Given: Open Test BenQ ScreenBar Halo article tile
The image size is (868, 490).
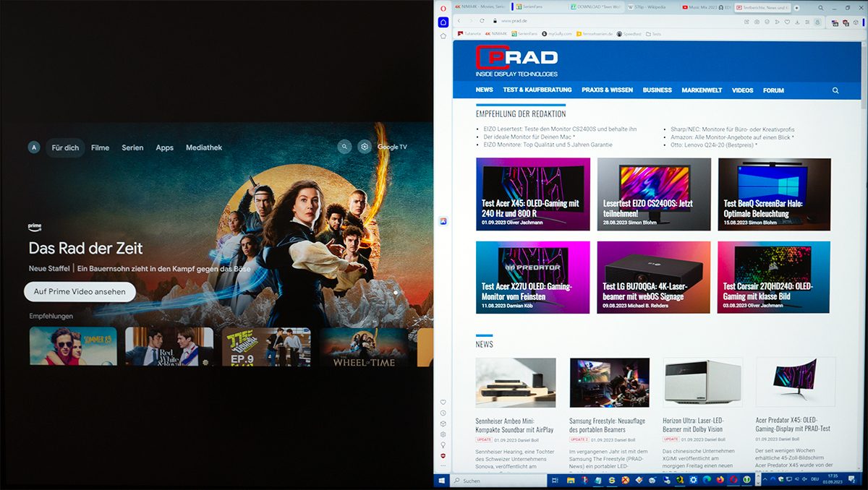Looking at the screenshot, I should coord(774,194).
